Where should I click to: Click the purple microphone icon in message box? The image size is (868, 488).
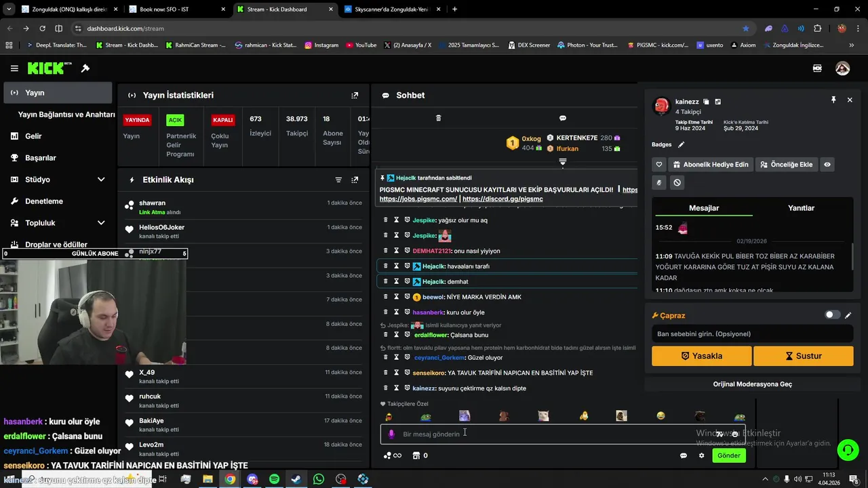(391, 434)
